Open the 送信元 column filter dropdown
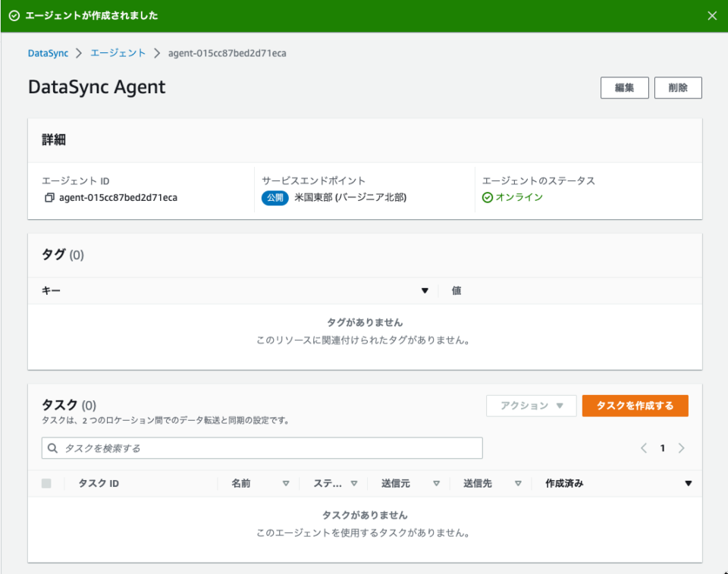The image size is (728, 574). [438, 483]
